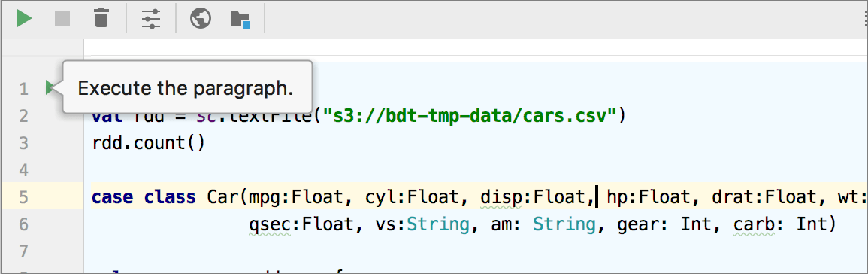Viewport: 868px width, 274px height.
Task: Click the folder icon with blue square
Action: [x=240, y=20]
